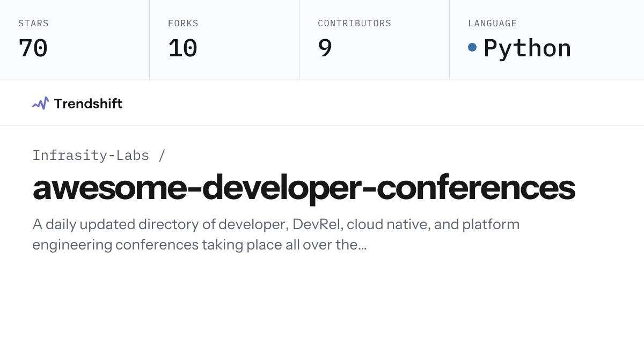This screenshot has width=644, height=338.
Task: Click the 'A daily updated directory' description line
Action: 276,224
